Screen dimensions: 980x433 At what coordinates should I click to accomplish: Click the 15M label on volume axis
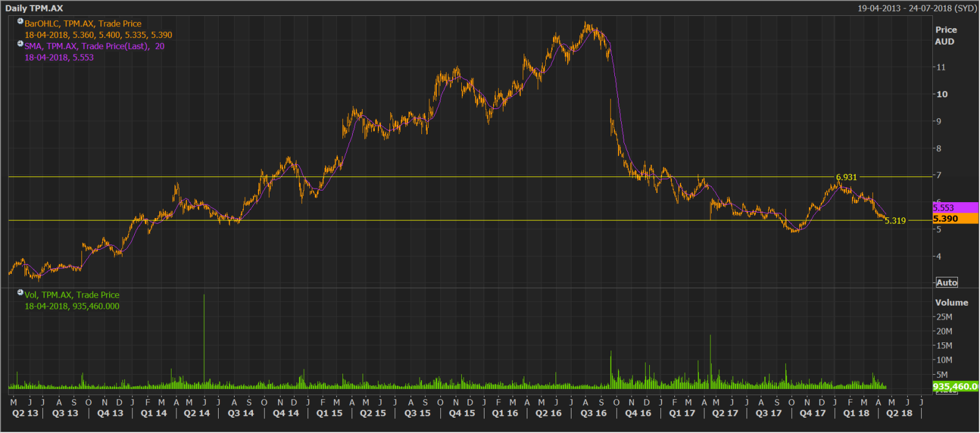(944, 345)
